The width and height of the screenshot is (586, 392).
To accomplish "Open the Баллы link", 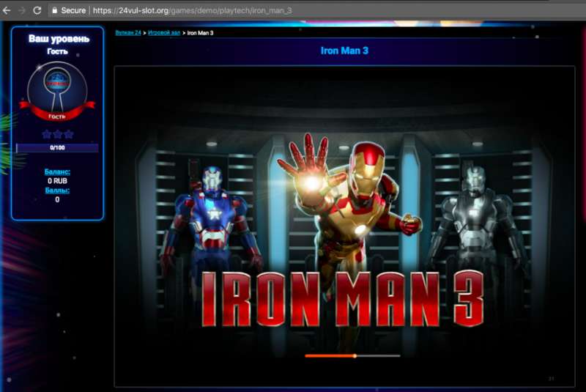I will pyautogui.click(x=57, y=191).
